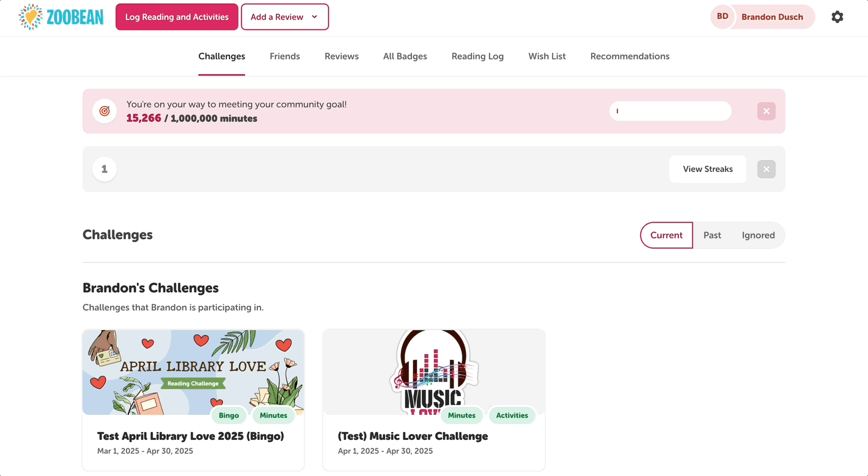The width and height of the screenshot is (868, 476).
Task: Click the target icon on the community goal banner
Action: [104, 111]
